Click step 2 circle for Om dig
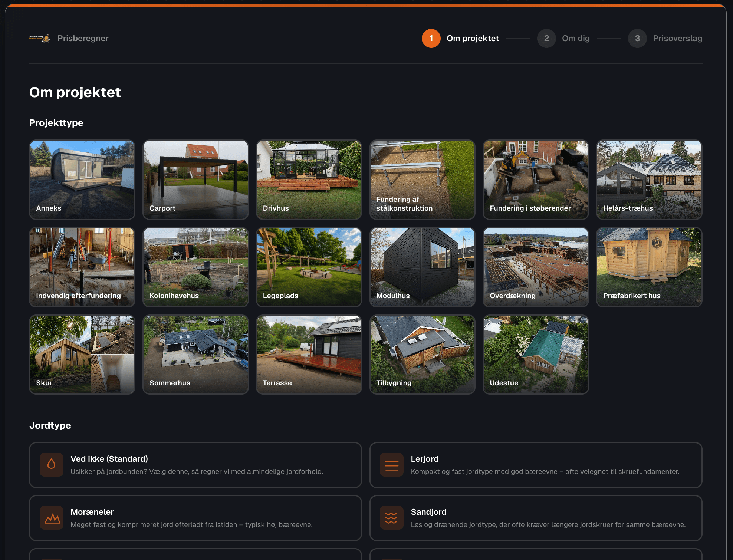This screenshot has width=733, height=560. (x=546, y=38)
